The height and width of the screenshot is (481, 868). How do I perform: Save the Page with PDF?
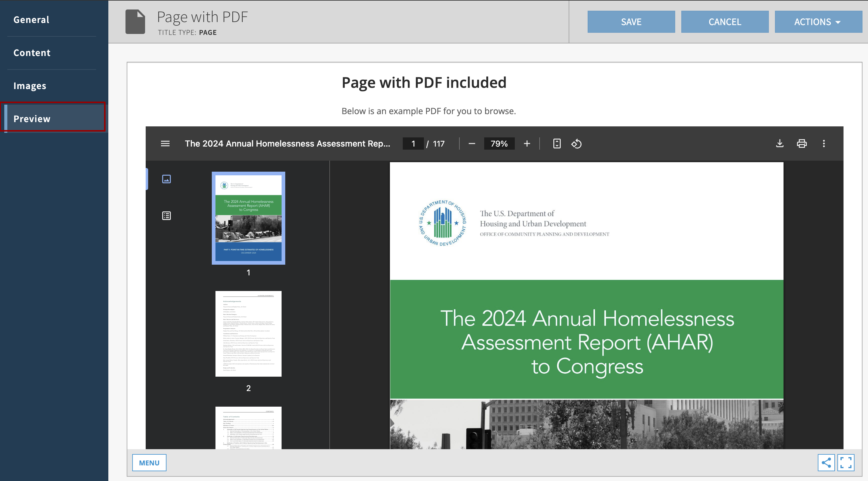pos(631,21)
